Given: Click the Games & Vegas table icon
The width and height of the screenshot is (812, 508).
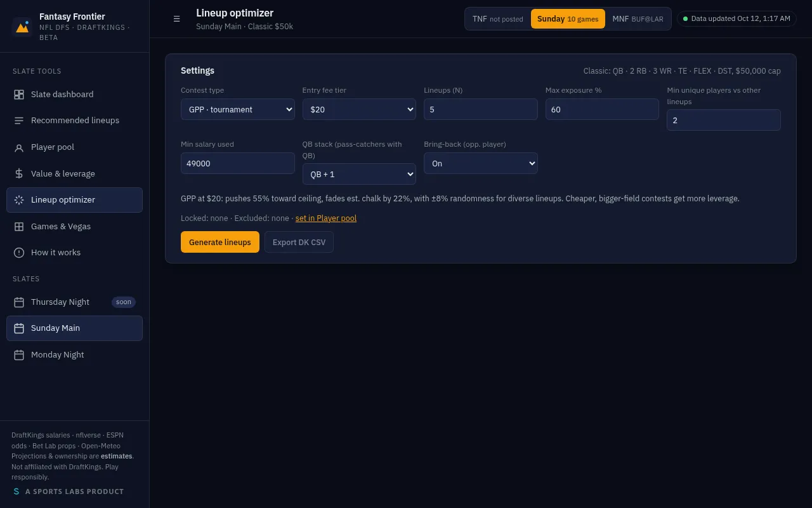Looking at the screenshot, I should click(x=19, y=227).
